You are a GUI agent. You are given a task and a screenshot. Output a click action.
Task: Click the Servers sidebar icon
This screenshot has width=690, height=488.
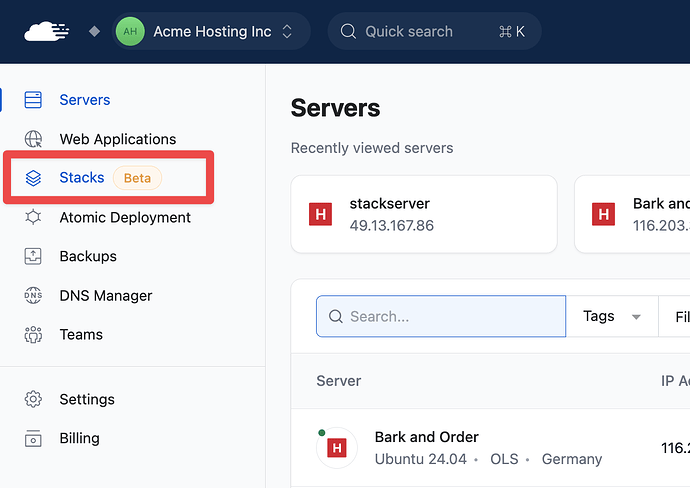[33, 100]
